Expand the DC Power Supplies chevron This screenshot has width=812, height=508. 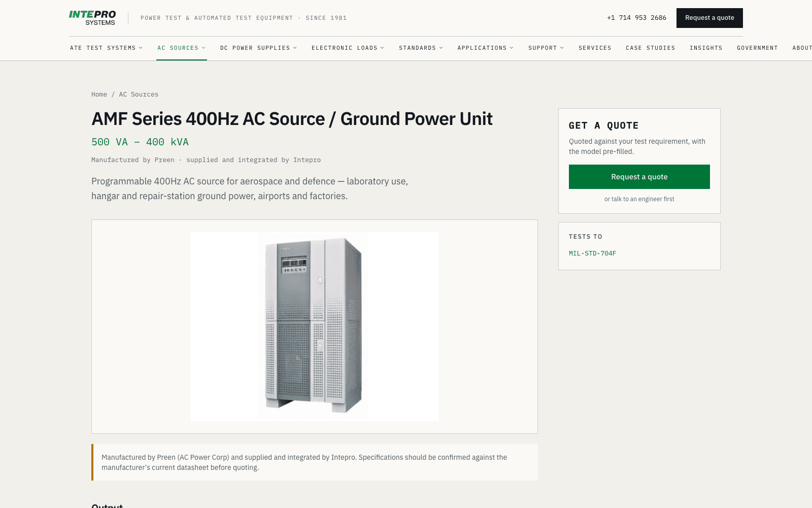295,48
